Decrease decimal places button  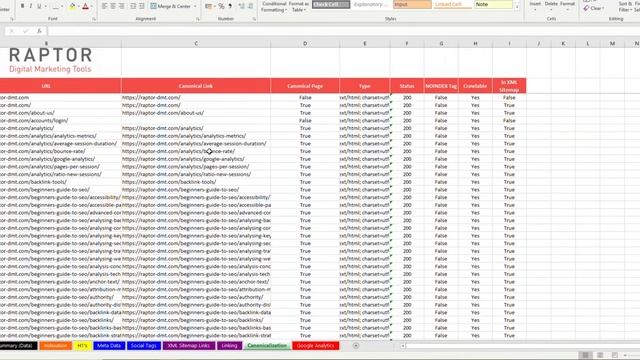(251, 6)
